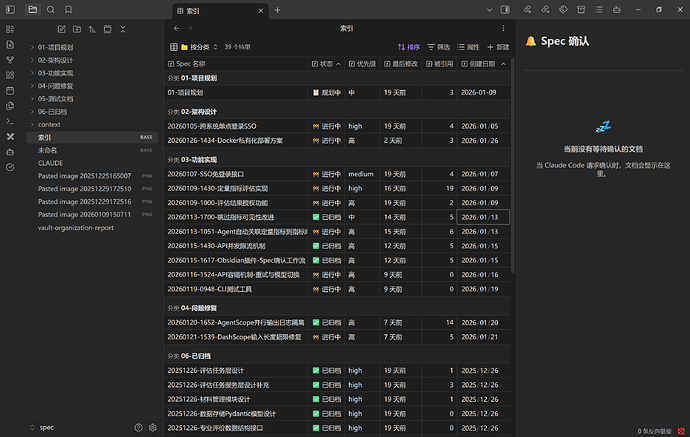
Task: Click the second eraser-plus icon in title bar
Action: point(546,10)
